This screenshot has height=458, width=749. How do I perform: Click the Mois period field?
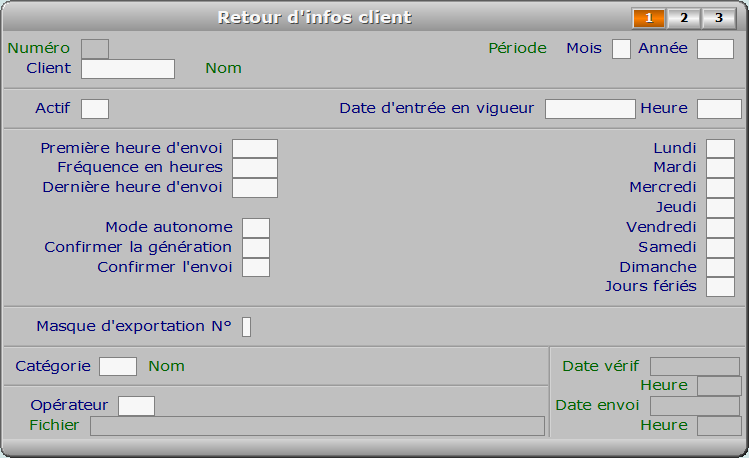621,49
